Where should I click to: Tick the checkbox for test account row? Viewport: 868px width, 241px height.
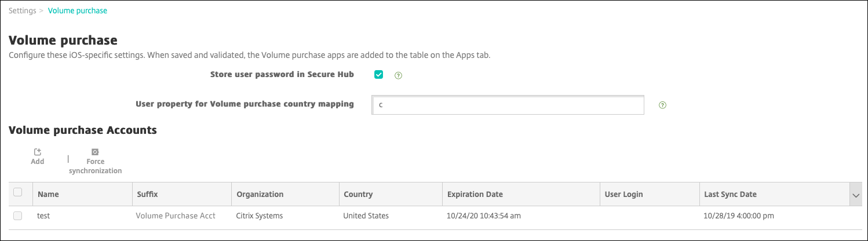17,216
